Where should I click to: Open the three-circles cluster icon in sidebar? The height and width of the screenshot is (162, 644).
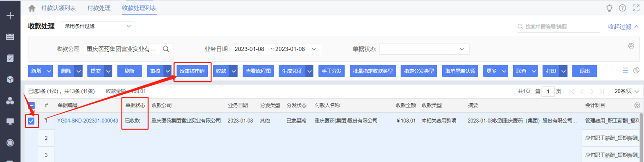10,100
